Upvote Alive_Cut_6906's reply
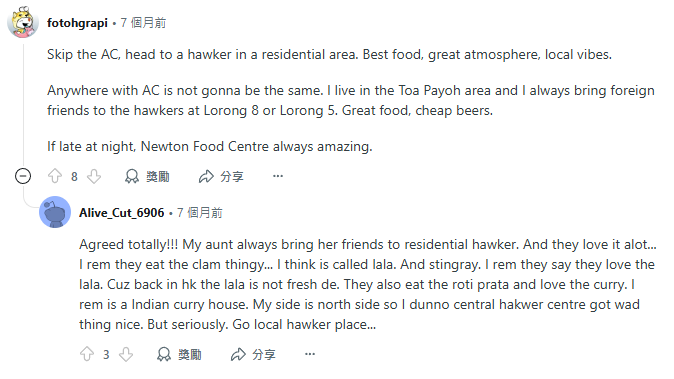Image resolution: width=674 pixels, height=379 pixels. point(87,354)
